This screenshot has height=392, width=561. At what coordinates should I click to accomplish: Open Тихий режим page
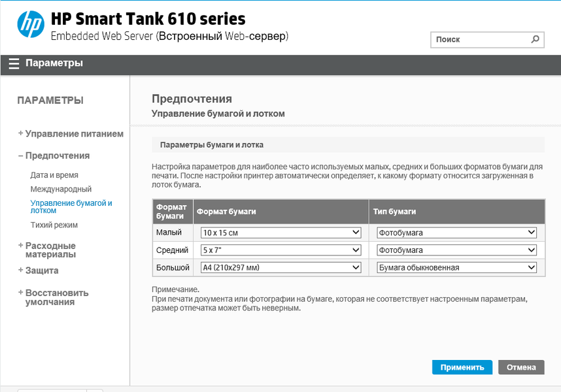click(x=54, y=225)
